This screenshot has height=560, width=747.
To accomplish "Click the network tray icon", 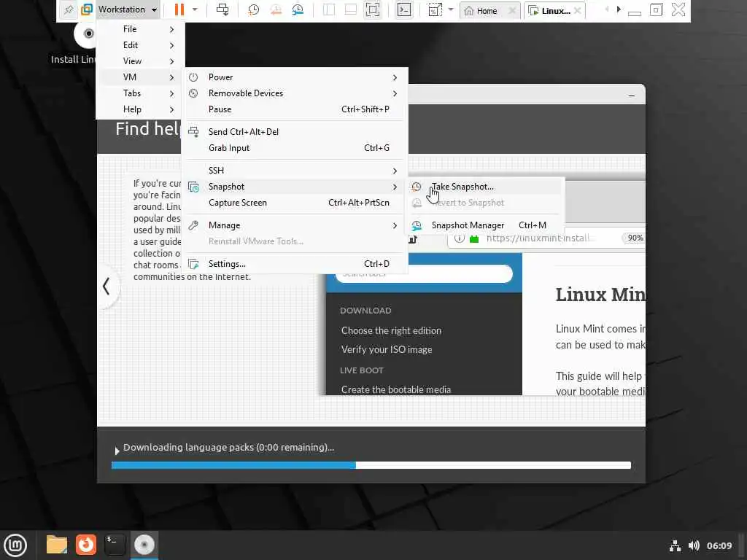I will click(x=675, y=545).
